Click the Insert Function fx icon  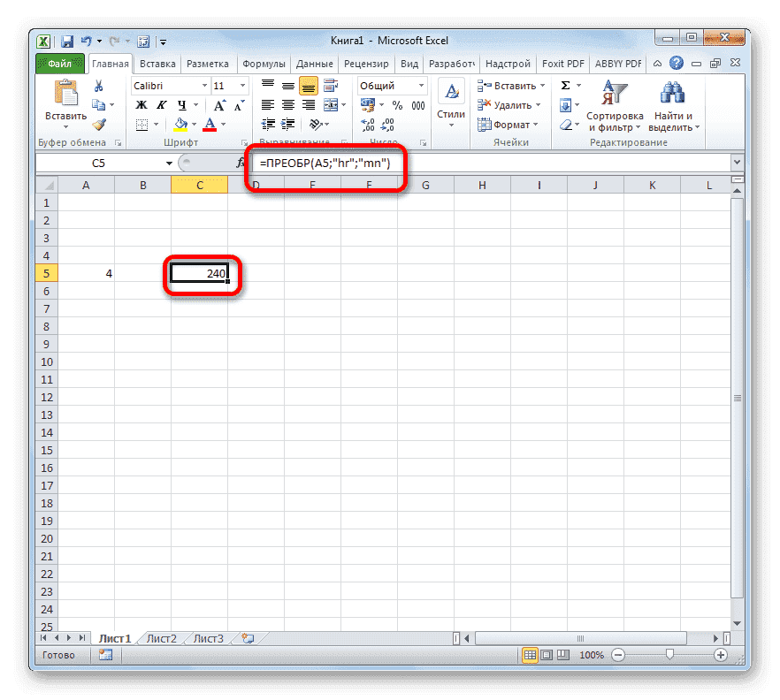pyautogui.click(x=241, y=163)
